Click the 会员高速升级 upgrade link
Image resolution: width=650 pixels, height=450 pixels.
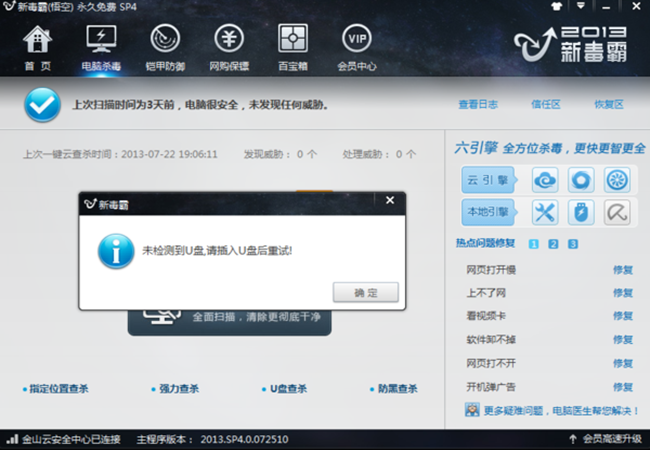(x=612, y=439)
